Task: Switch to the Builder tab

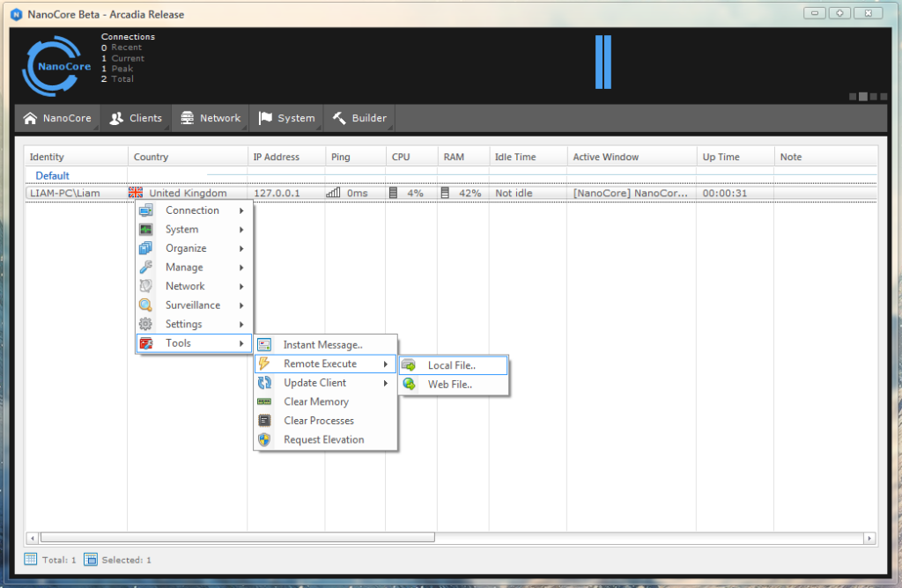Action: tap(359, 118)
